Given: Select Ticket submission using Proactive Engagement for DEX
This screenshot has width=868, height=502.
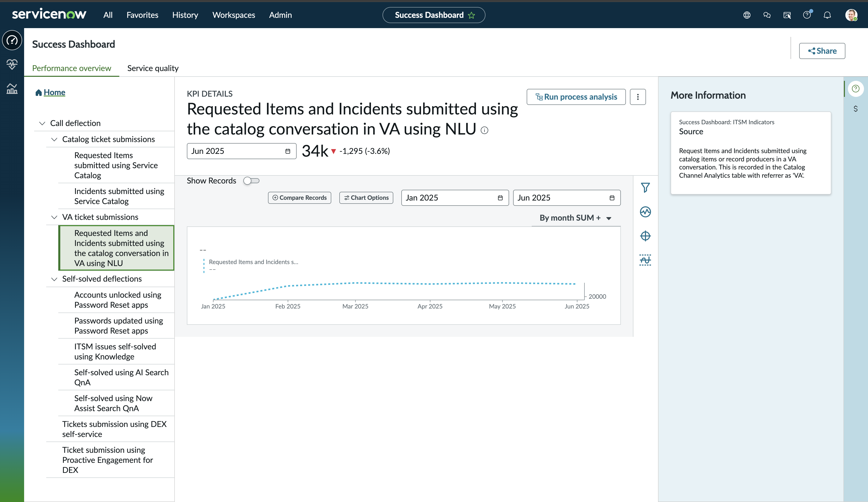Looking at the screenshot, I should [x=110, y=460].
